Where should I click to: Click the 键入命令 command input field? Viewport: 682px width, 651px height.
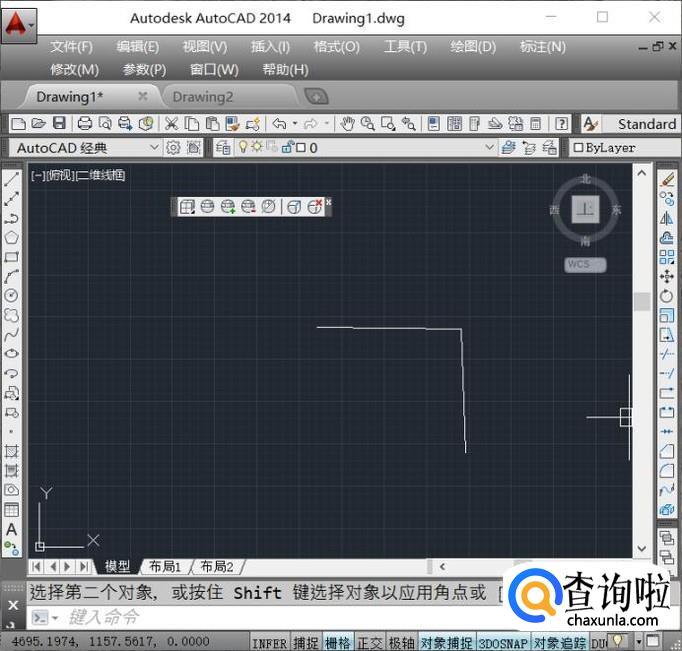coord(250,618)
